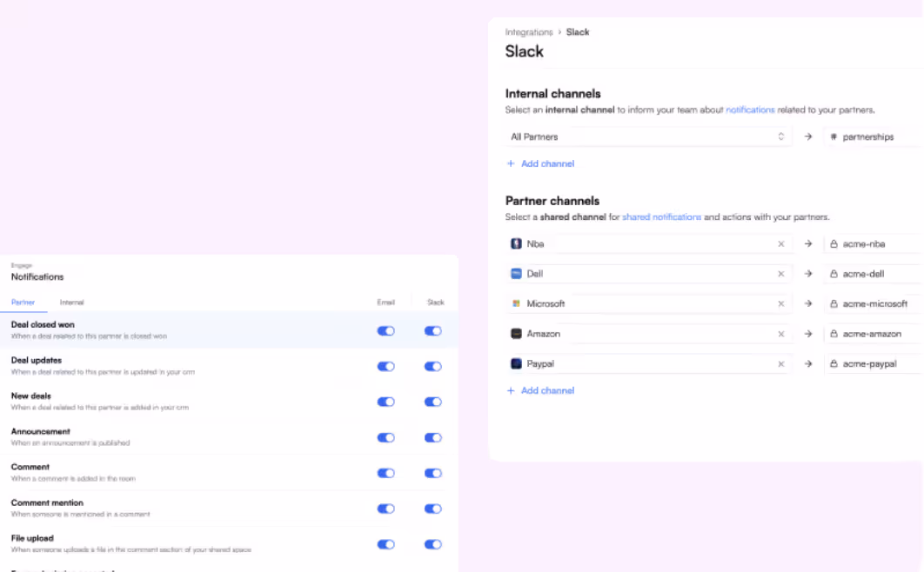Click the arrow icon in Nba row
The image size is (924, 572).
(x=808, y=243)
